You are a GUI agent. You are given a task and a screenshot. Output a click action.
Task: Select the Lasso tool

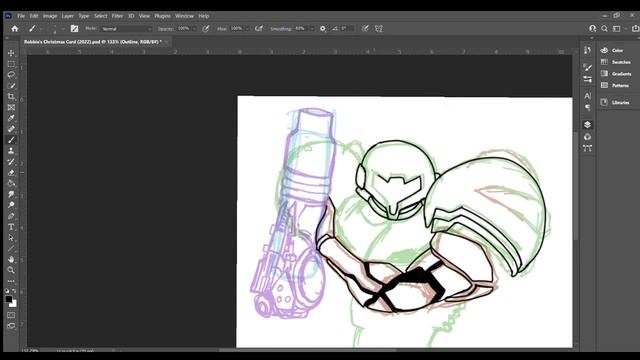point(11,75)
